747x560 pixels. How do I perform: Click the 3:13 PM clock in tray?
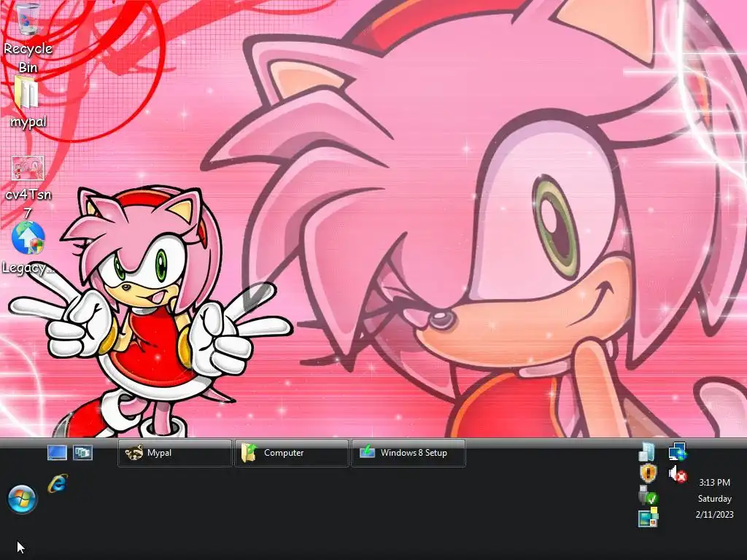click(715, 483)
